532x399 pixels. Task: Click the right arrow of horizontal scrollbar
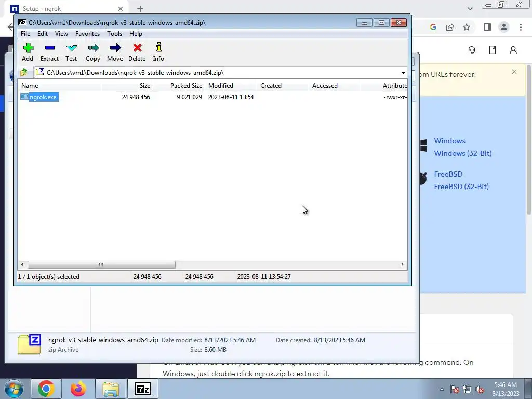pos(403,264)
